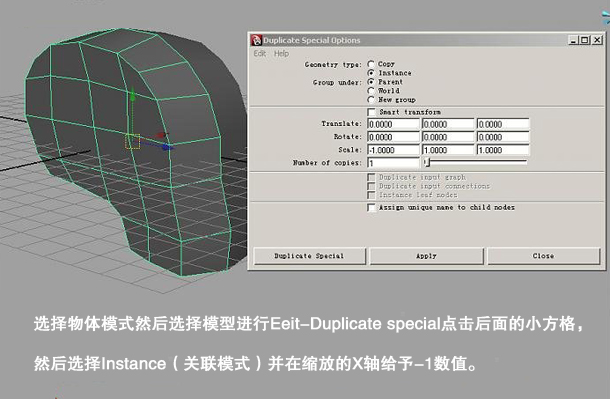Click the blue Z-axis manipulator handle
This screenshot has width=610, height=399.
pyautogui.click(x=167, y=147)
